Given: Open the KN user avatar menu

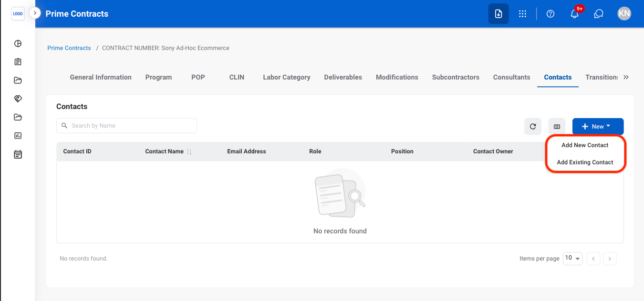Looking at the screenshot, I should click(x=624, y=14).
